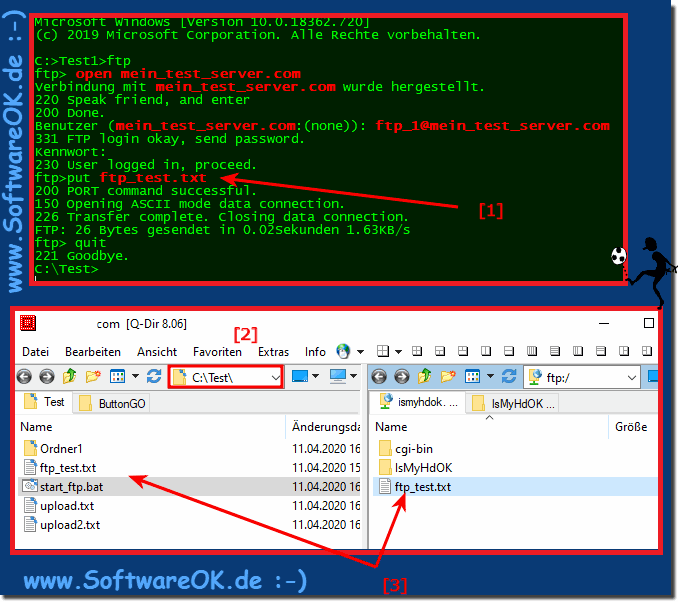Open the Extras menu
The height and width of the screenshot is (602, 678).
[273, 352]
